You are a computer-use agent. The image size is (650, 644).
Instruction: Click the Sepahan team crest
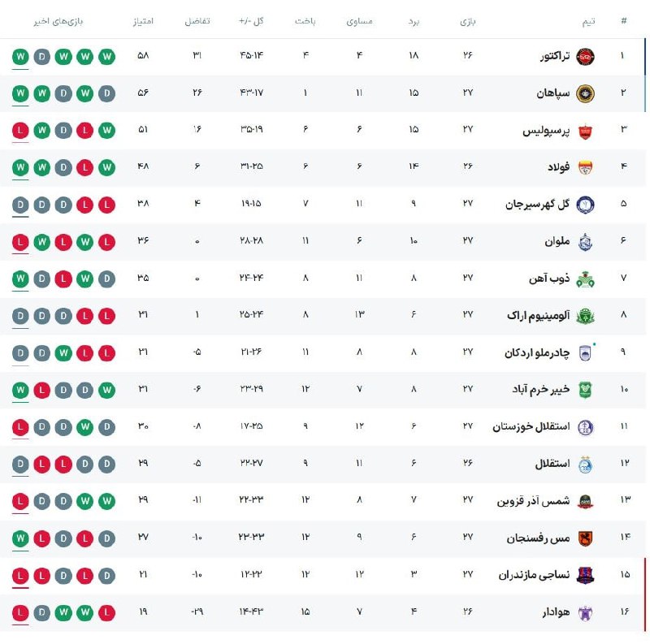pos(585,93)
